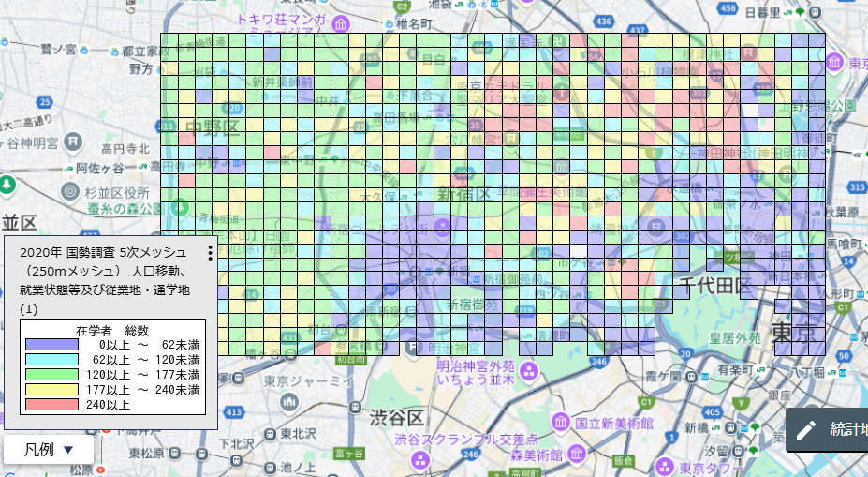Click the route 458 road shield

click(x=728, y=7)
